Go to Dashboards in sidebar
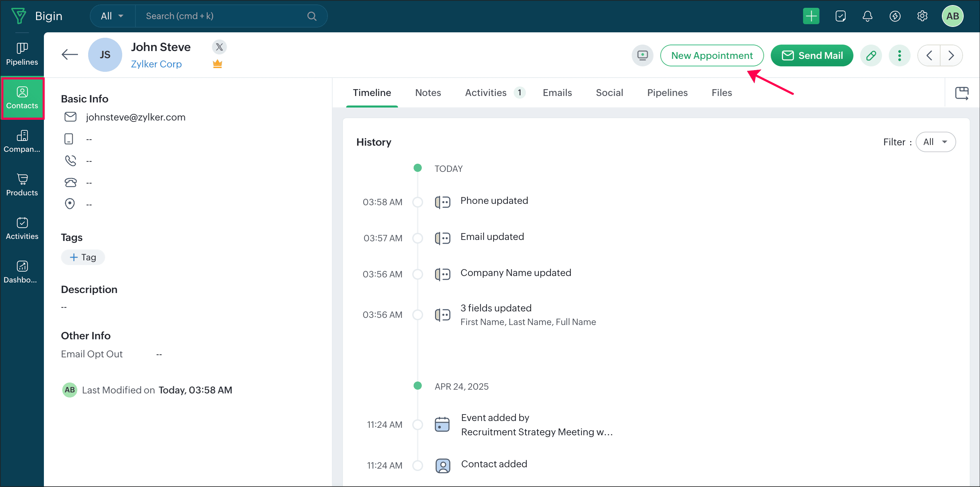This screenshot has width=980, height=487. pyautogui.click(x=22, y=272)
